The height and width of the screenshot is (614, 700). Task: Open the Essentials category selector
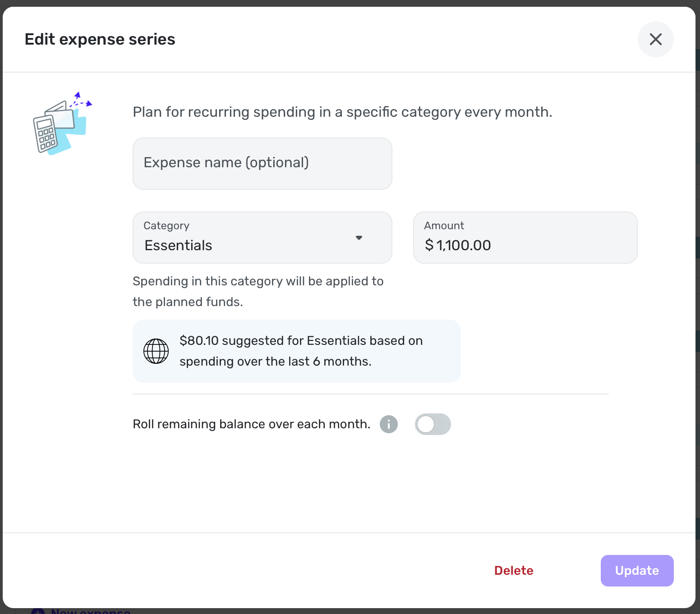[x=262, y=238]
